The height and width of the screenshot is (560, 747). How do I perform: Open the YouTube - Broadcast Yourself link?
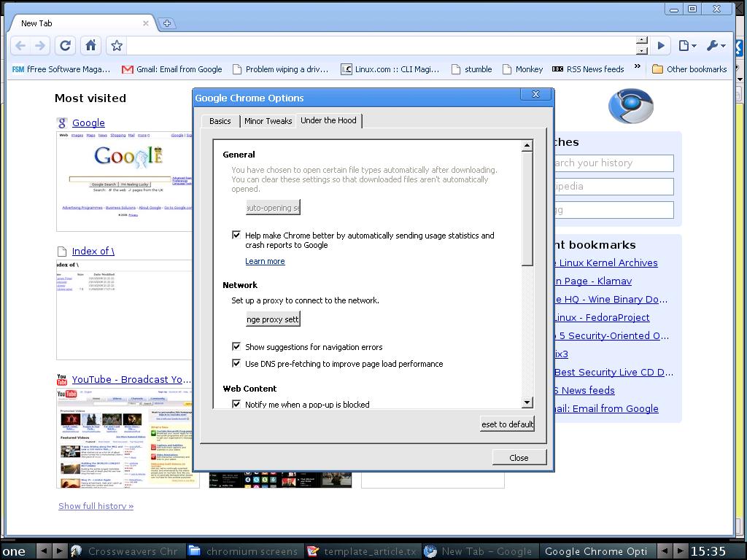(131, 379)
